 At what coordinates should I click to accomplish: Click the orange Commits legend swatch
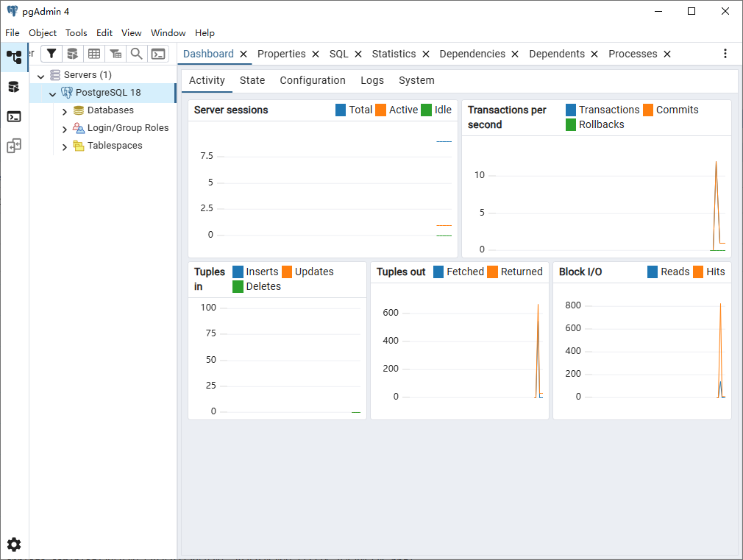(648, 110)
